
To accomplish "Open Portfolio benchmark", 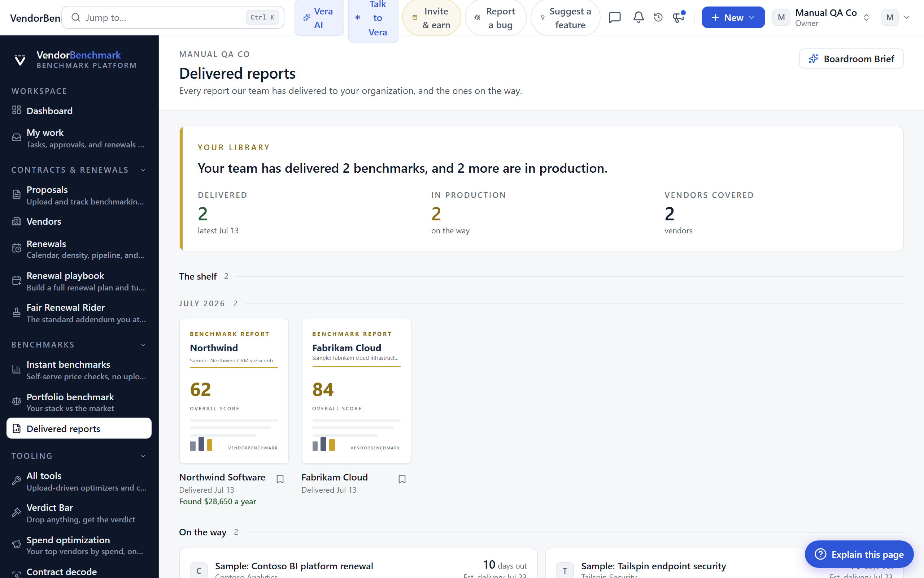I will pyautogui.click(x=79, y=402).
